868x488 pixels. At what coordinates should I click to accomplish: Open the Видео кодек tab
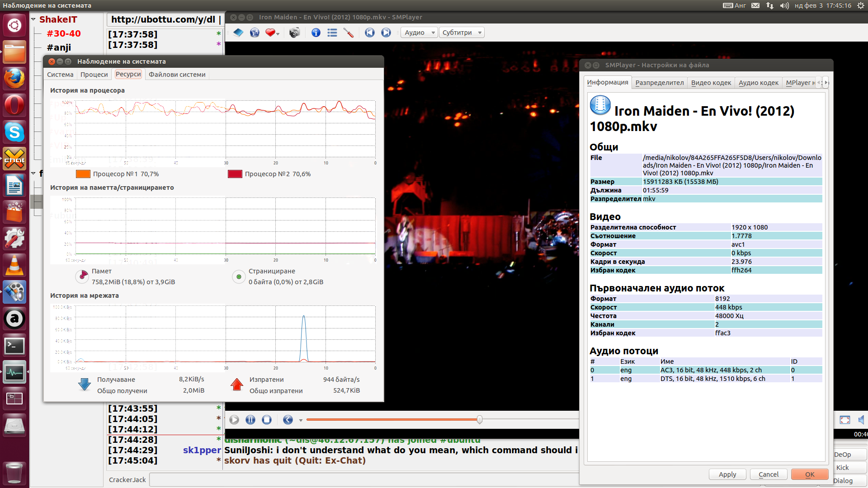tap(711, 83)
